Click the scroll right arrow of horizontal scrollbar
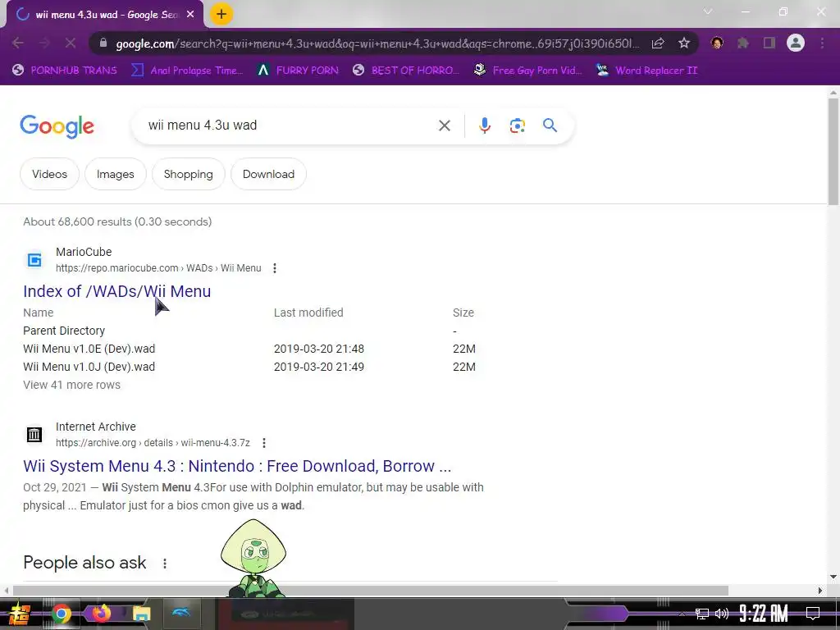 (x=819, y=591)
